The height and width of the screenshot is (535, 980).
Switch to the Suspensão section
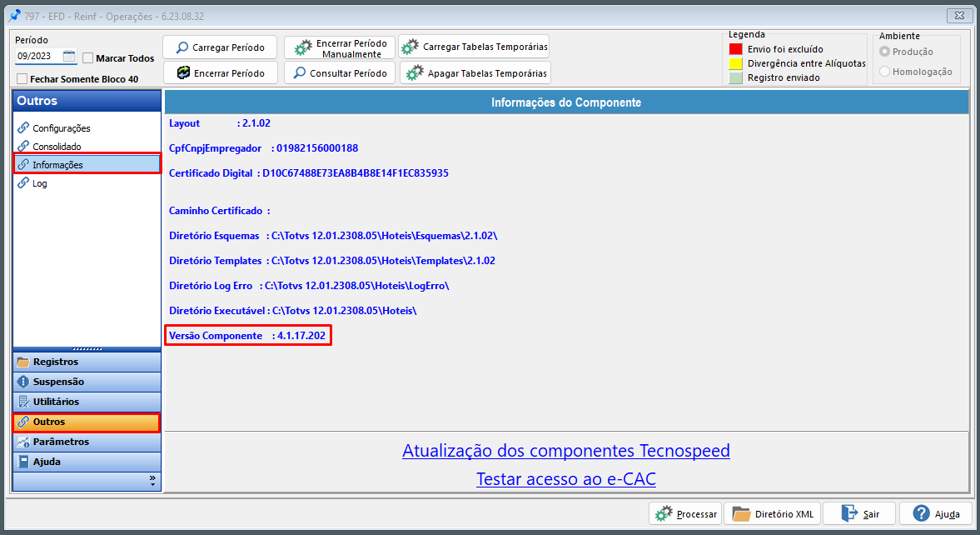(87, 382)
